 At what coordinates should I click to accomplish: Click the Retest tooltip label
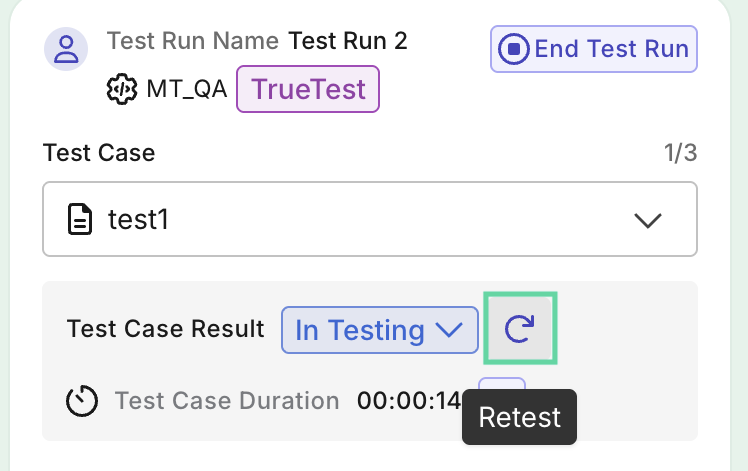[x=520, y=417]
